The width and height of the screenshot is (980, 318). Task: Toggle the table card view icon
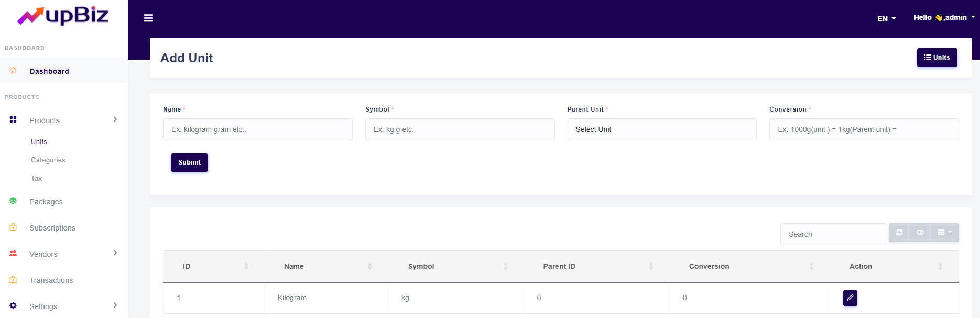[x=920, y=233]
